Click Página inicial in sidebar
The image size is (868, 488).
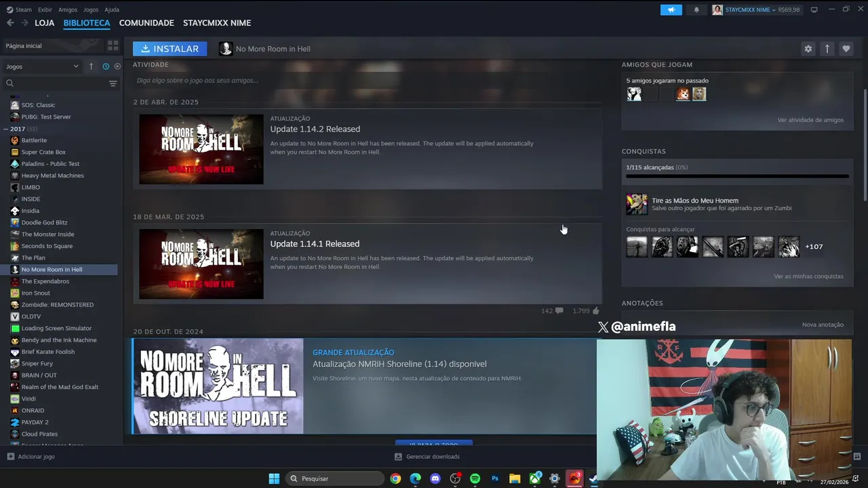point(24,45)
